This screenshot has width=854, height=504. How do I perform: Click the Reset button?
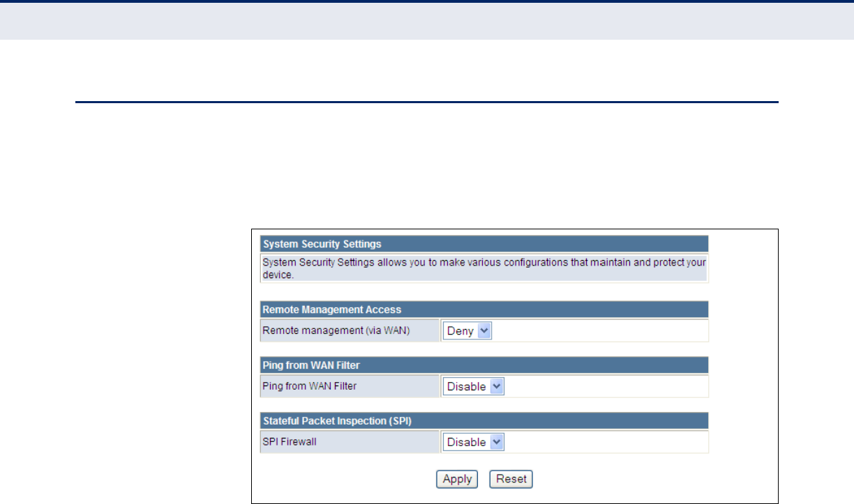click(511, 480)
